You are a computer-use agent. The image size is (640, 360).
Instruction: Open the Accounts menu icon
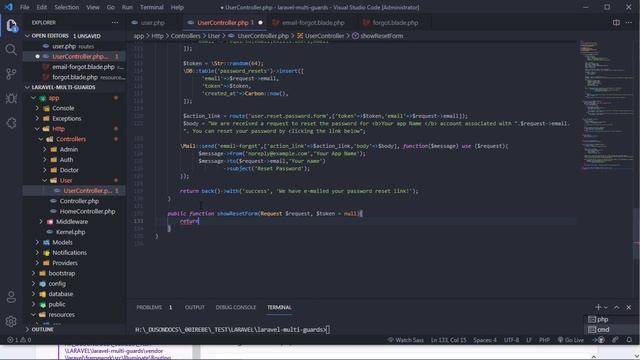coord(11,297)
